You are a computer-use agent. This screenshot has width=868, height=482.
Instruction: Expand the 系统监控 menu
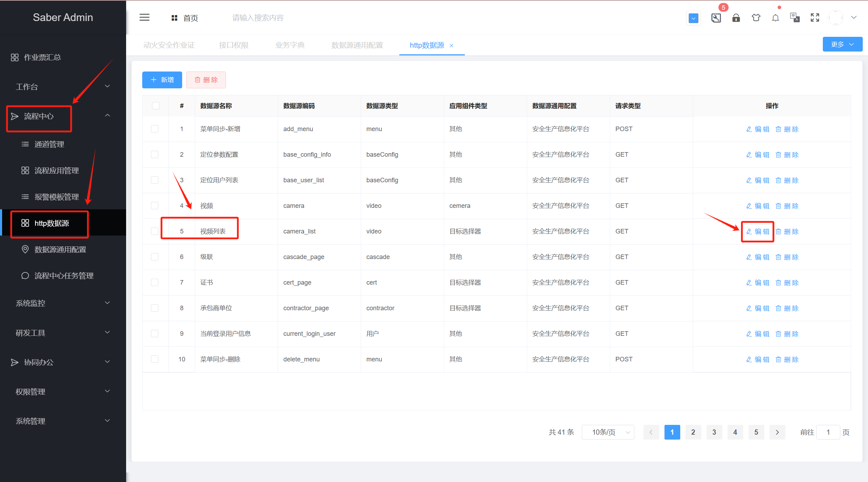tap(63, 303)
